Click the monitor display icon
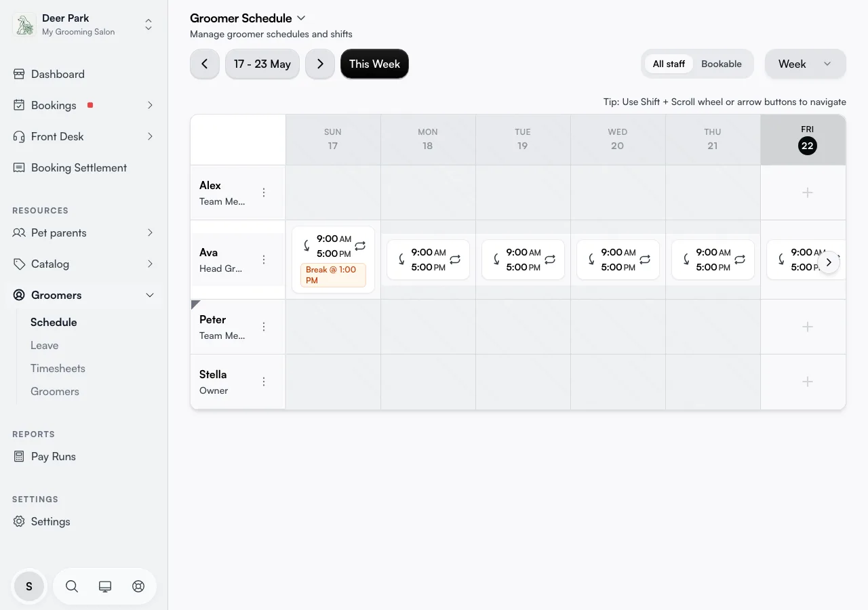This screenshot has width=868, height=610. (105, 587)
